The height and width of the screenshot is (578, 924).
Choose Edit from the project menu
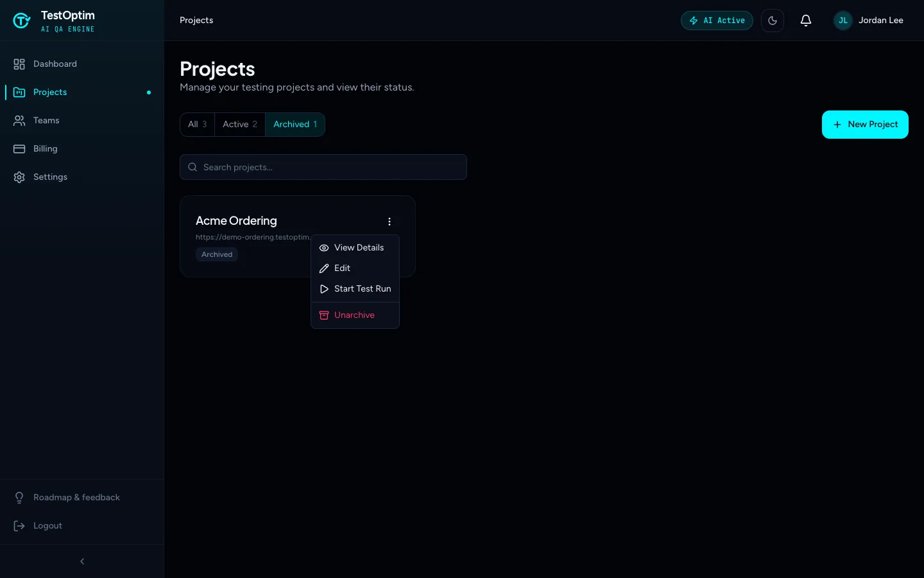pyautogui.click(x=355, y=268)
